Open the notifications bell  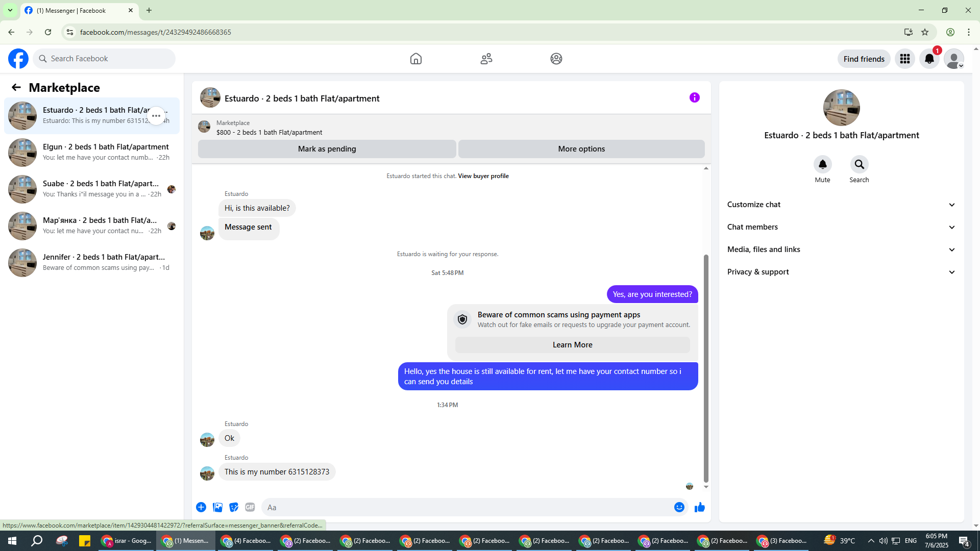tap(929, 59)
